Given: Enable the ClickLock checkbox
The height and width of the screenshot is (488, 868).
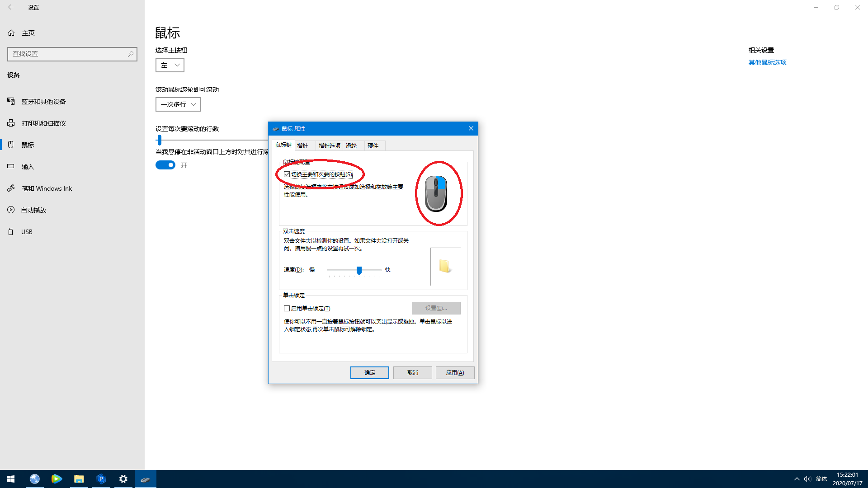Looking at the screenshot, I should click(x=287, y=309).
